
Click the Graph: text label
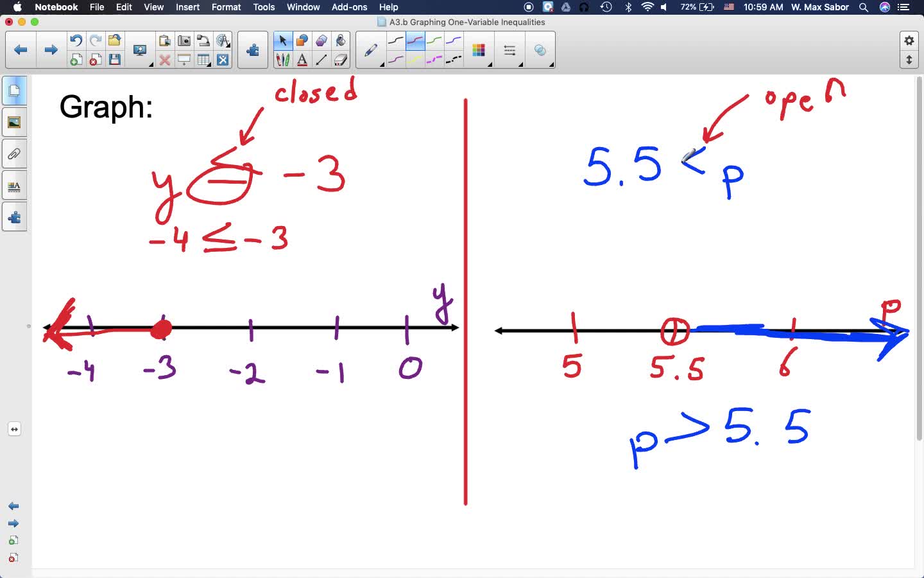point(106,107)
